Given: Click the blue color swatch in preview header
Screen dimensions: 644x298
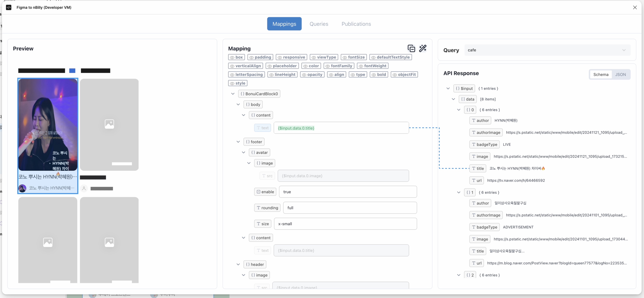Looking at the screenshot, I should pyautogui.click(x=72, y=71).
